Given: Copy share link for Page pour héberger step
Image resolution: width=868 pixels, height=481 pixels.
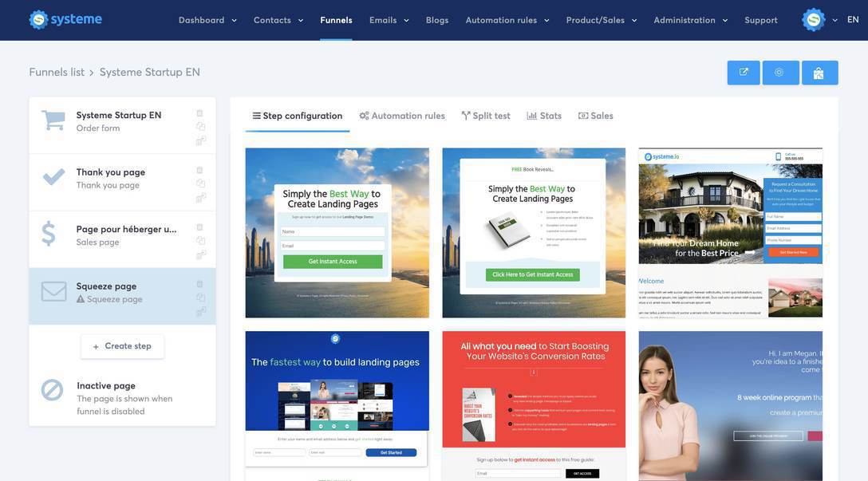Looking at the screenshot, I should coord(201,254).
